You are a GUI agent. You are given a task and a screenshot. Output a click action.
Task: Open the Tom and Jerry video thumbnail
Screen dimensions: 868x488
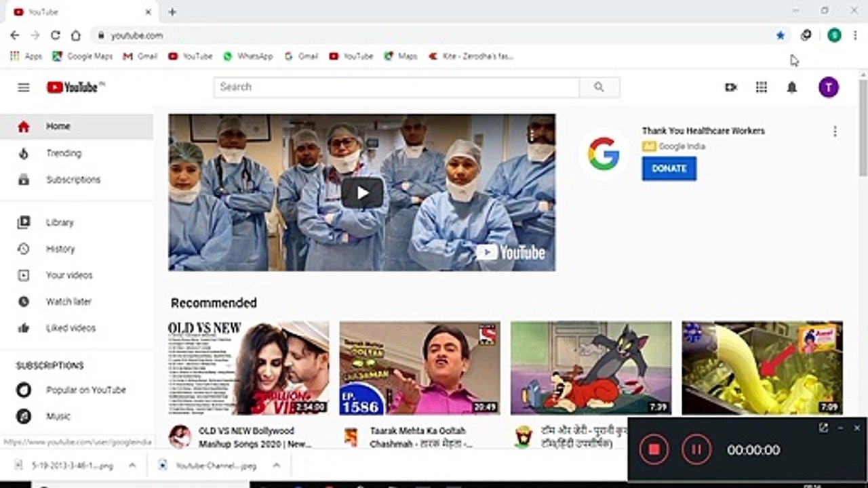tap(591, 368)
